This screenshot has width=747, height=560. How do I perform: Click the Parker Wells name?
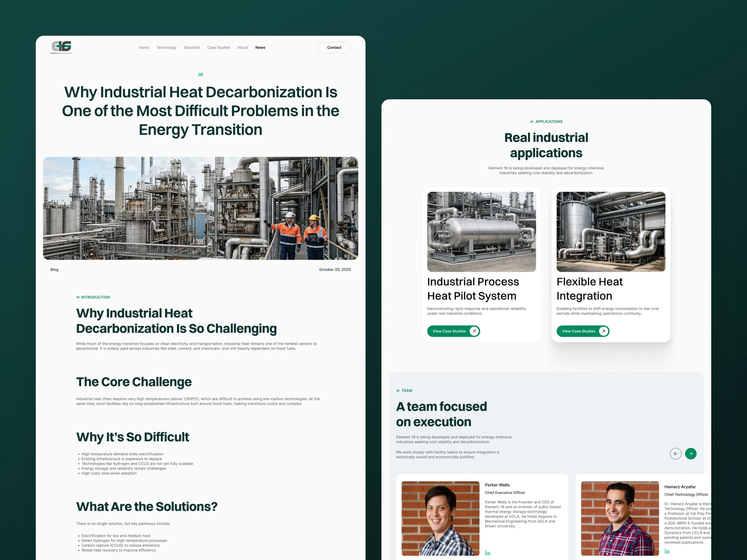497,485
